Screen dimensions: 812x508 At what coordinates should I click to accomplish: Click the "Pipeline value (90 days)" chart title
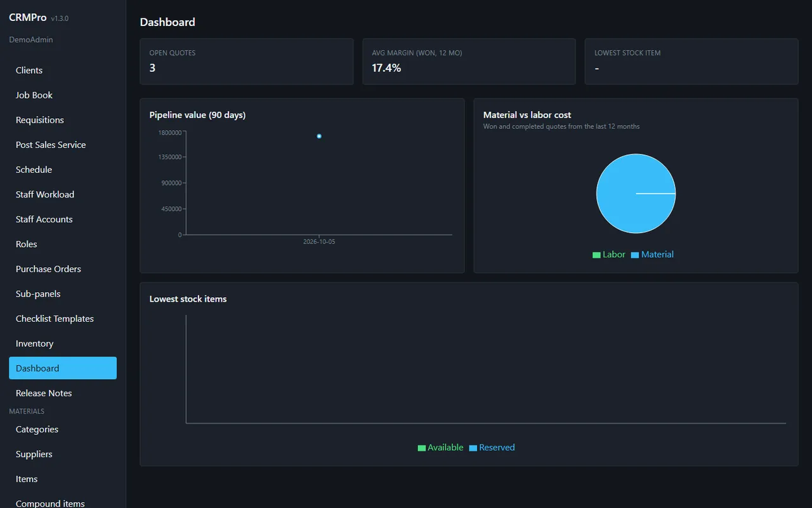pos(197,115)
